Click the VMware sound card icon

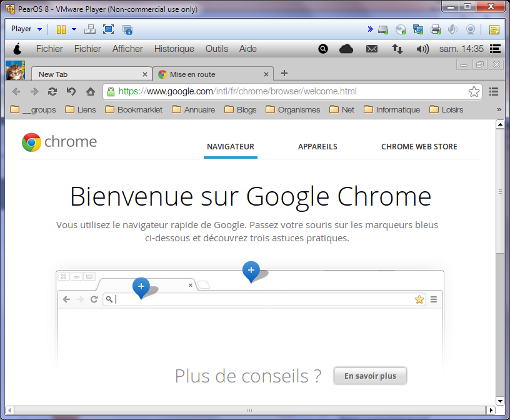click(452, 29)
